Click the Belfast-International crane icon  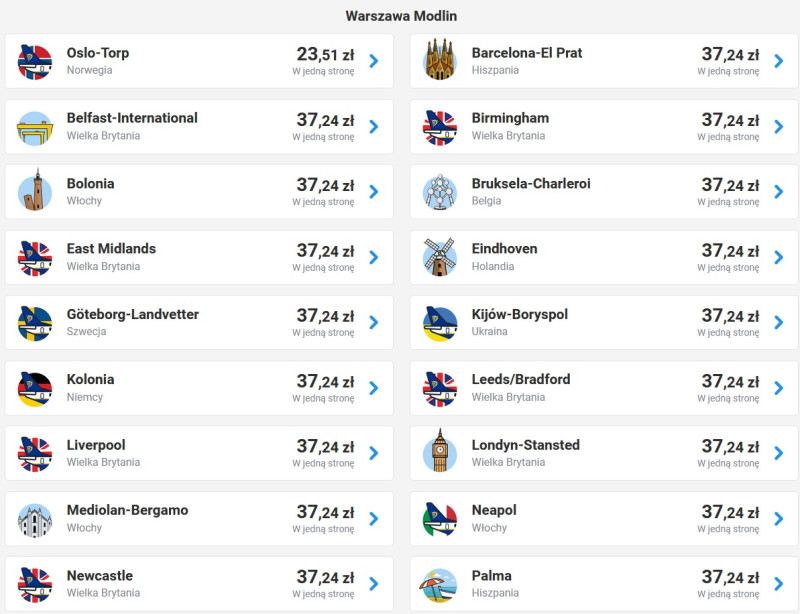click(x=35, y=129)
